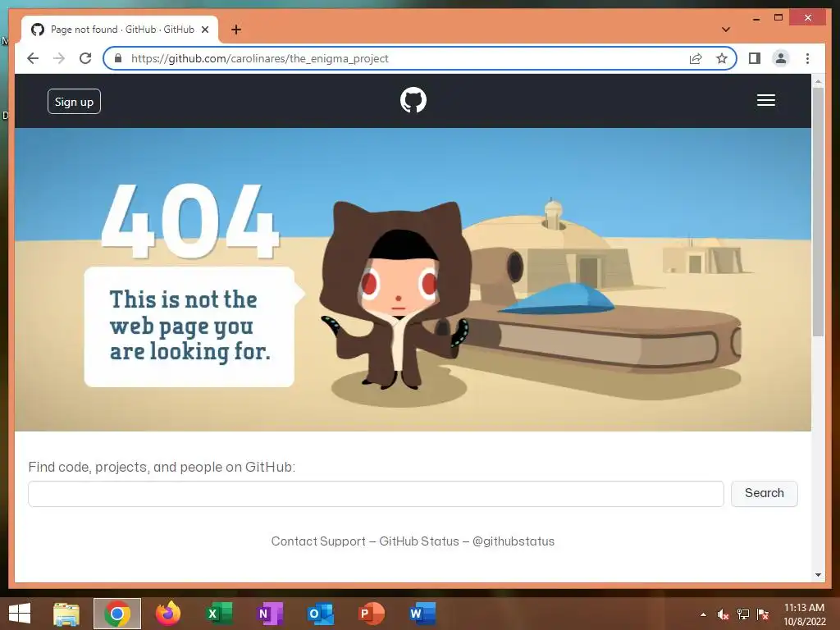Screen dimensions: 840x630
Task: Open the Contact Support link
Action: pyautogui.click(x=318, y=541)
